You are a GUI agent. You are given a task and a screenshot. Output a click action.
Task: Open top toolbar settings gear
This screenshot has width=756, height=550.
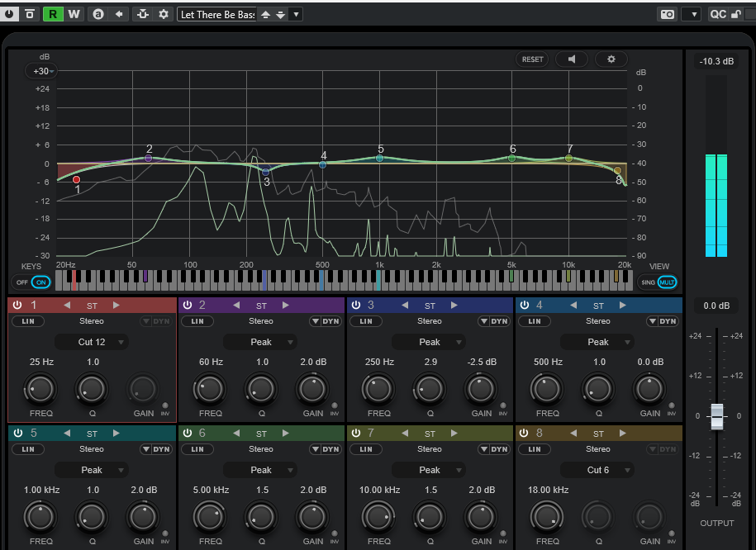[164, 14]
